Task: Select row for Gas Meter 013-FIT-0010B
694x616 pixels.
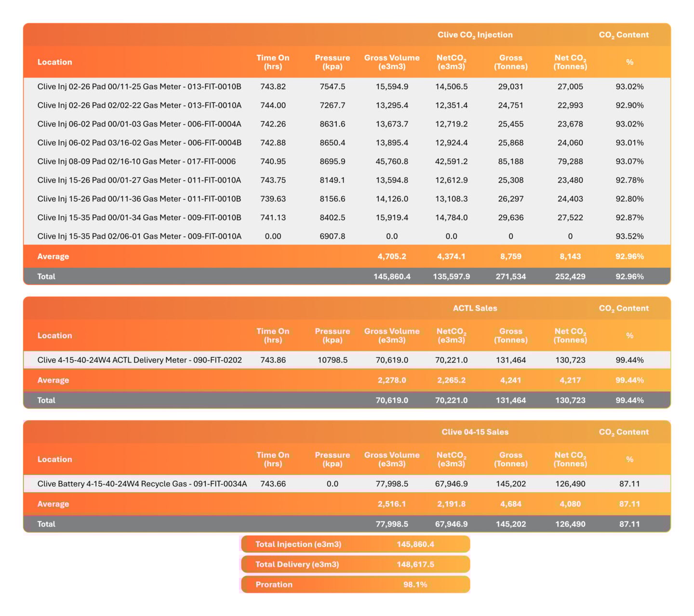Action: point(139,87)
